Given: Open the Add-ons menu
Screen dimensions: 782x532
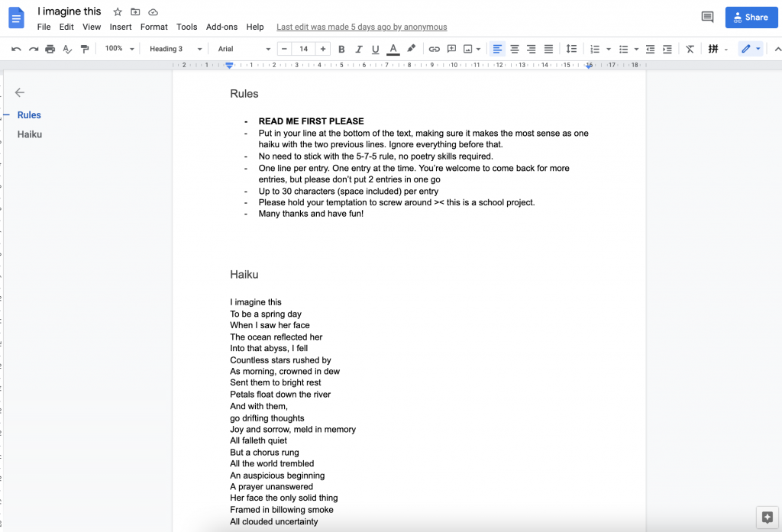Looking at the screenshot, I should (222, 27).
